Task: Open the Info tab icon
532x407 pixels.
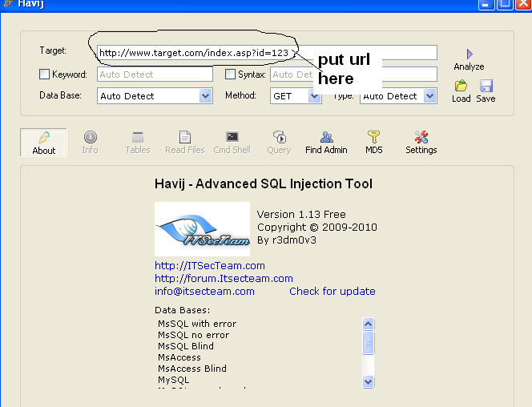Action: point(91,137)
